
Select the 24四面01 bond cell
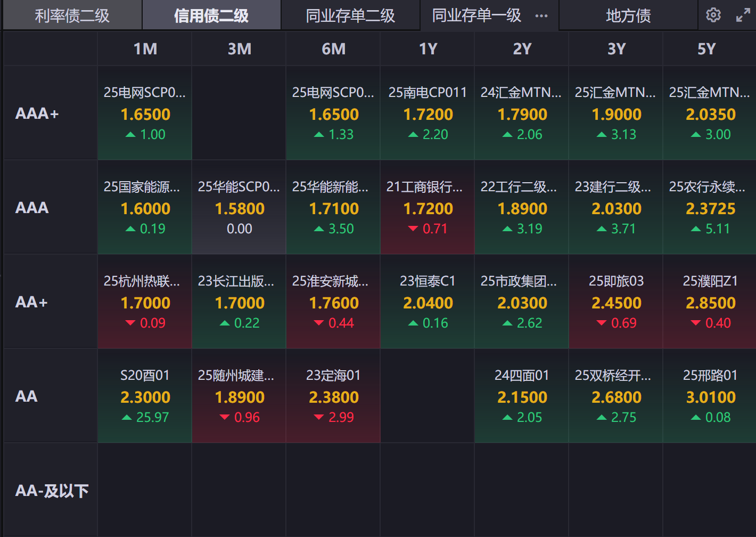(x=522, y=396)
